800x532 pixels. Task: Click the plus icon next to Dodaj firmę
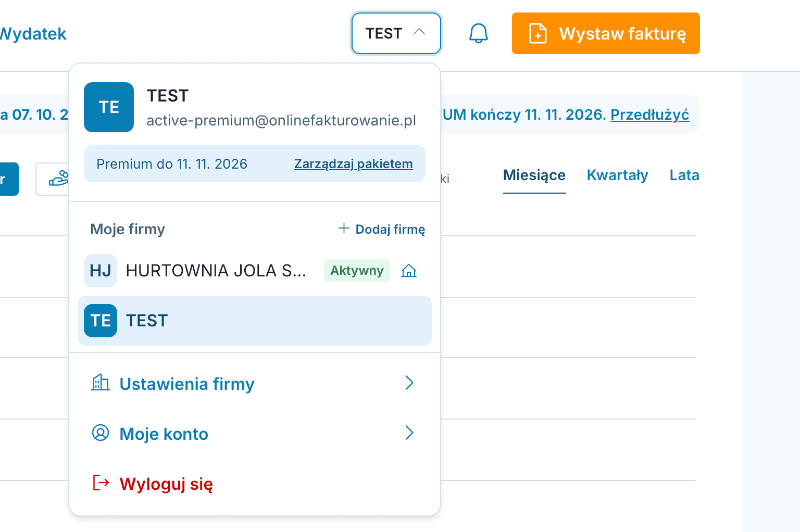[344, 228]
